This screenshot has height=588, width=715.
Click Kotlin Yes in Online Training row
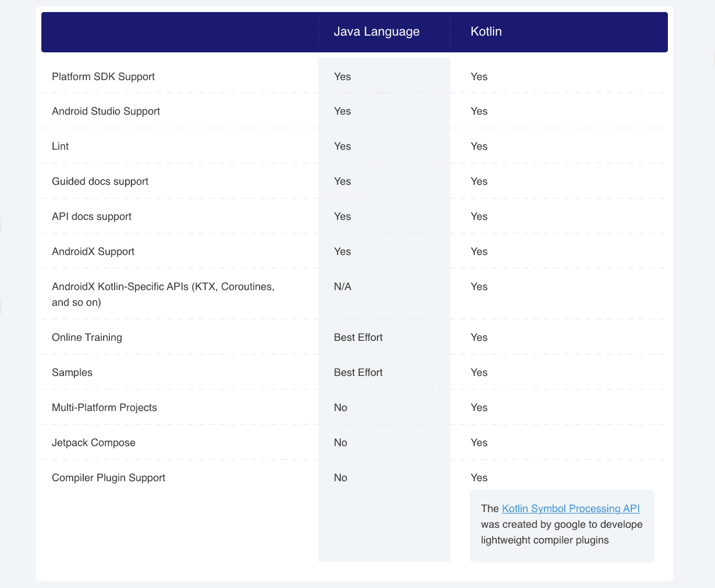tap(479, 337)
